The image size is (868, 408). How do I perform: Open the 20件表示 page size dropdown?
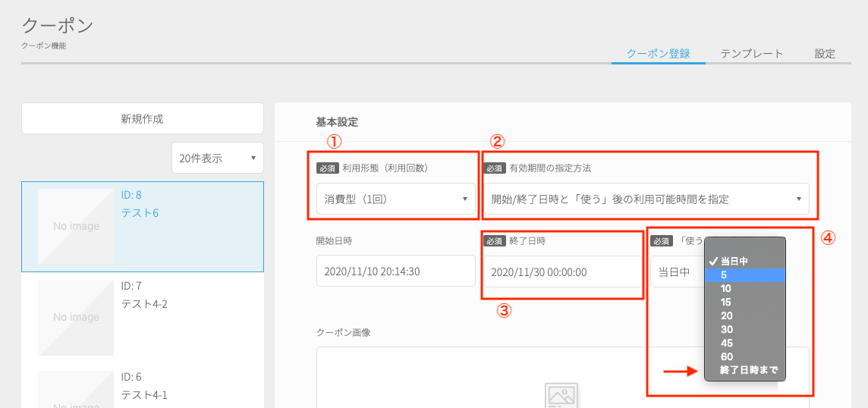coord(218,158)
